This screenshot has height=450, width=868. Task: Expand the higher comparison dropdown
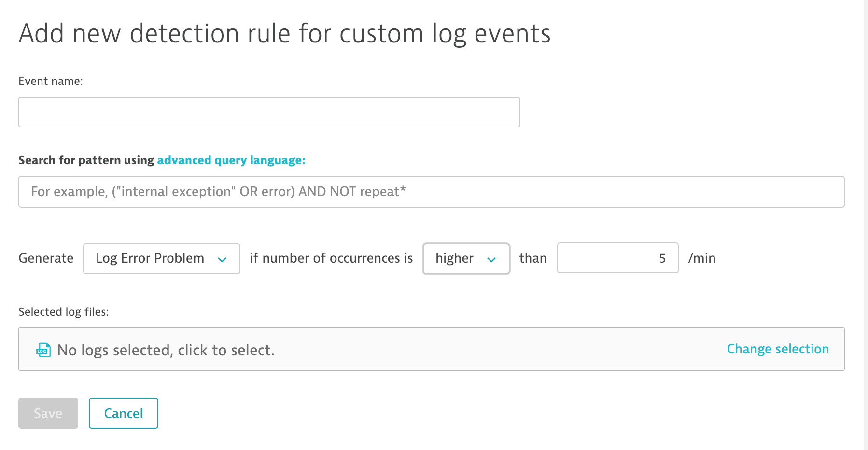coord(465,259)
